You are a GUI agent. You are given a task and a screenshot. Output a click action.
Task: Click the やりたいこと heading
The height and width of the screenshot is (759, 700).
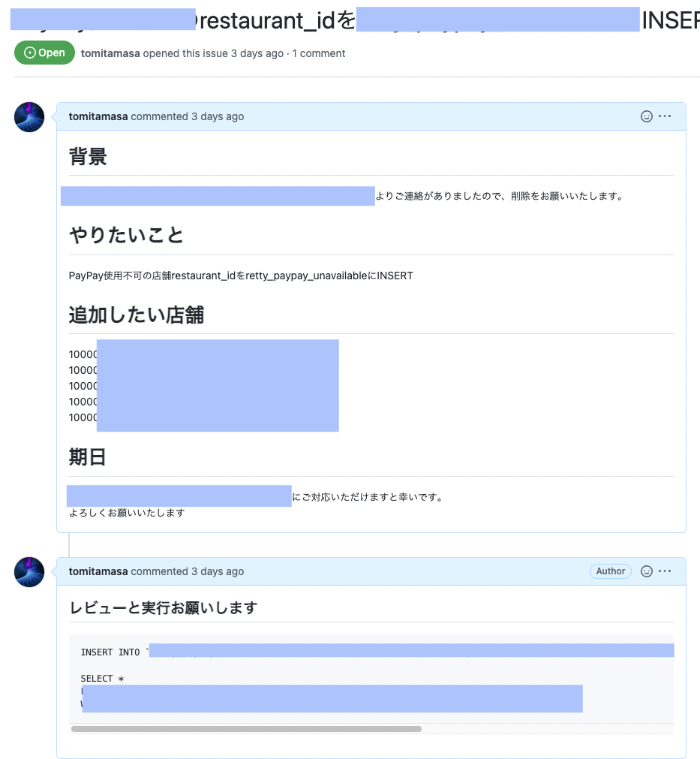[126, 235]
